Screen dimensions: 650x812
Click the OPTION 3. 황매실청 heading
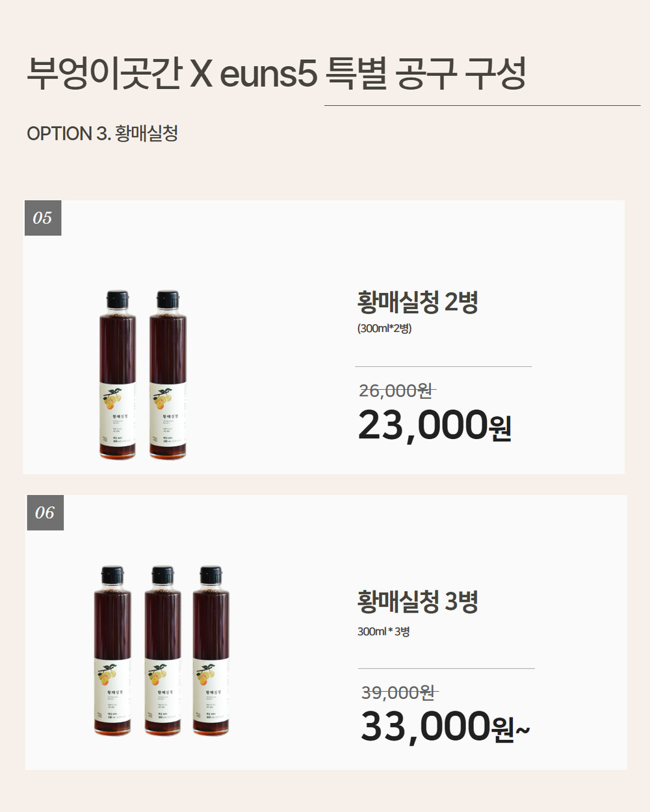coord(102,133)
